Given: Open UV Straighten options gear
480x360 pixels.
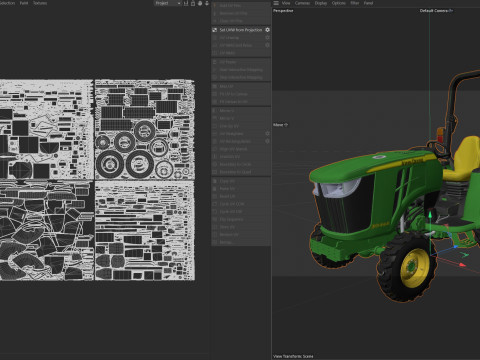Looking at the screenshot, I should coord(267,133).
